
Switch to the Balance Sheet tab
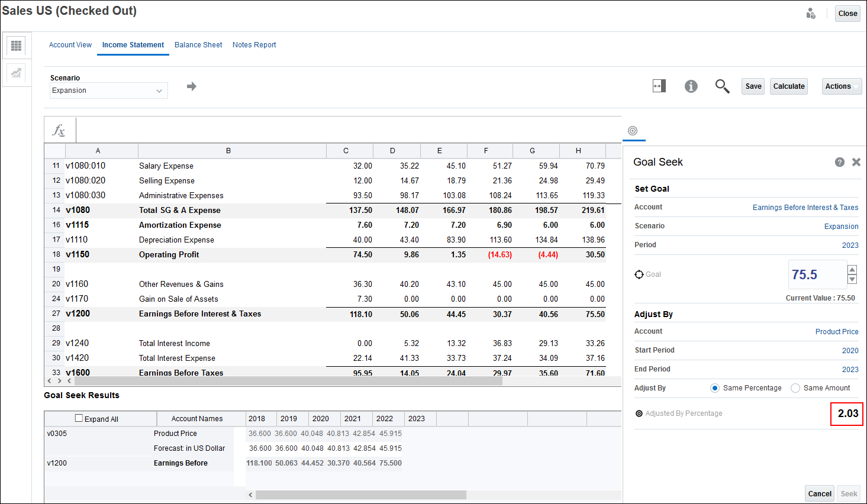(198, 45)
